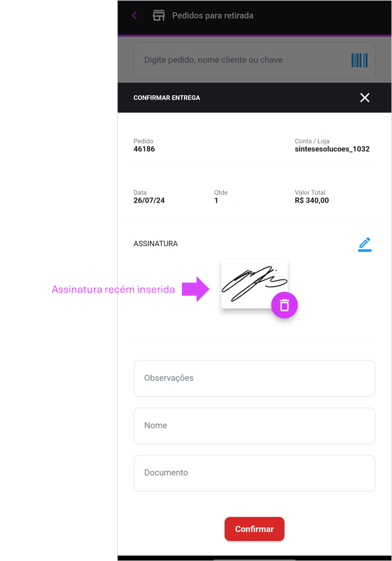The image size is (392, 561).
Task: Select order number 46186
Action: tap(144, 149)
